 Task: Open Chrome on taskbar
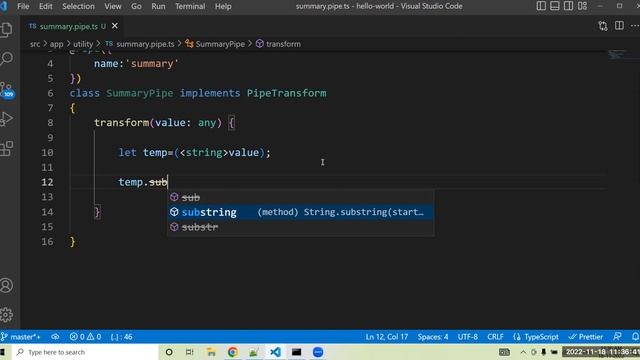[233, 352]
